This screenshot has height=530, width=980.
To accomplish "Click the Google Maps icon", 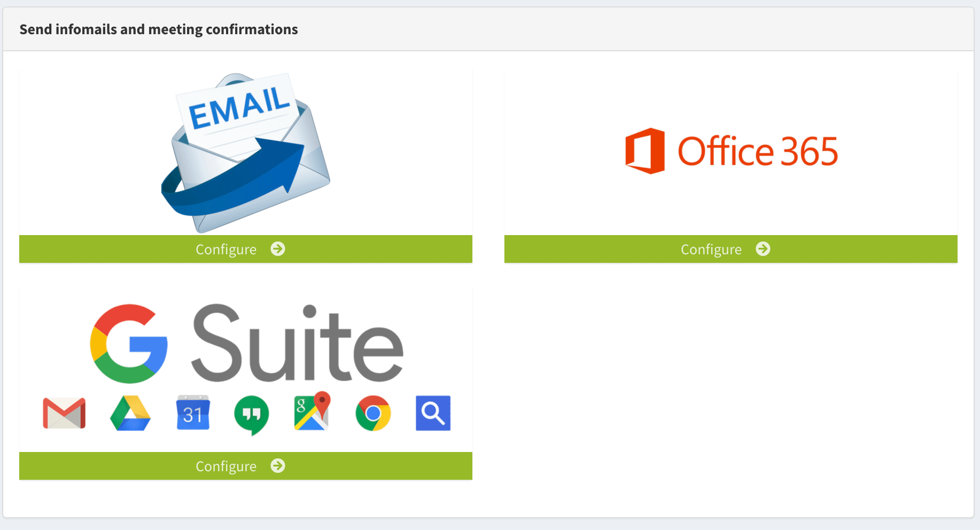I will [312, 411].
